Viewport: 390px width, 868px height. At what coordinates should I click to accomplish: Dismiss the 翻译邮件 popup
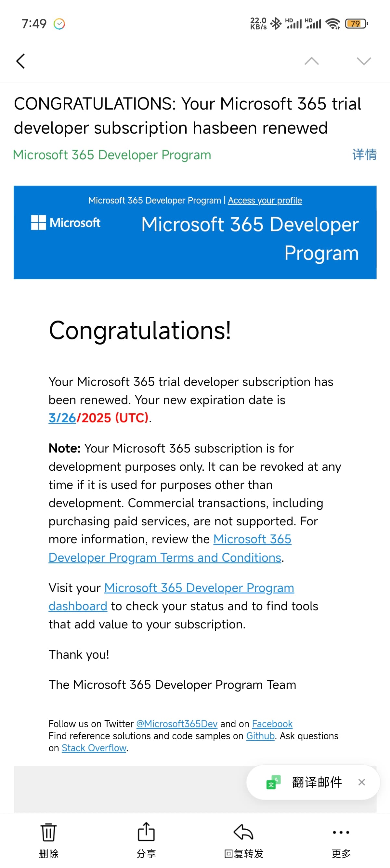coord(362,782)
